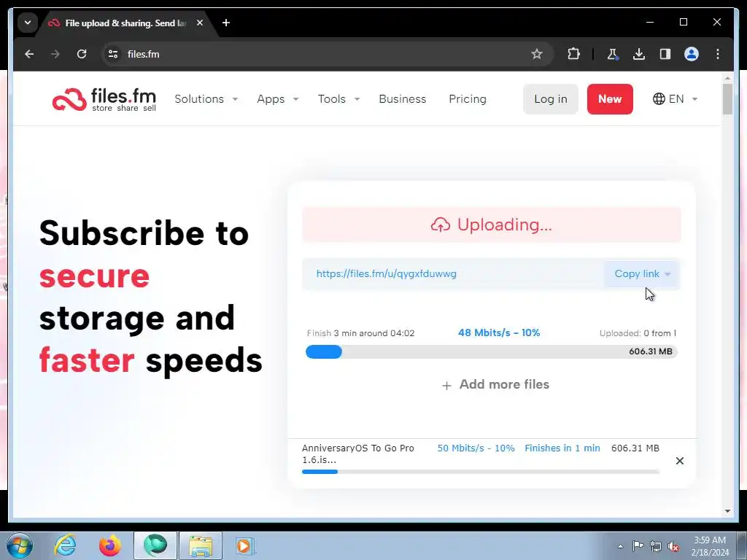This screenshot has height=560, width=747.
Task: Launch Internet Explorer from taskbar
Action: coord(65,545)
